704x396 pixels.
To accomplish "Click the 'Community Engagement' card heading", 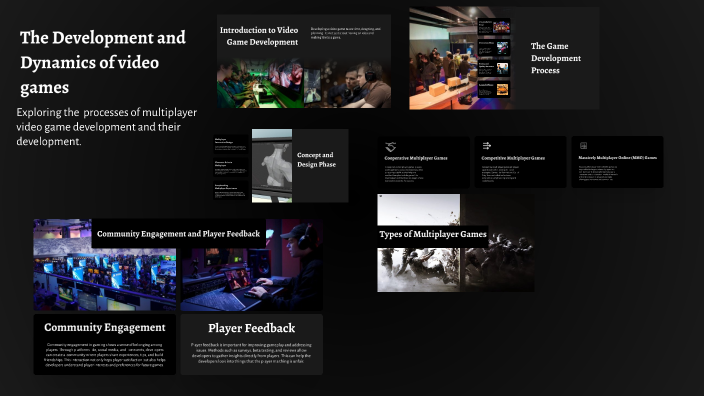I will pyautogui.click(x=105, y=327).
